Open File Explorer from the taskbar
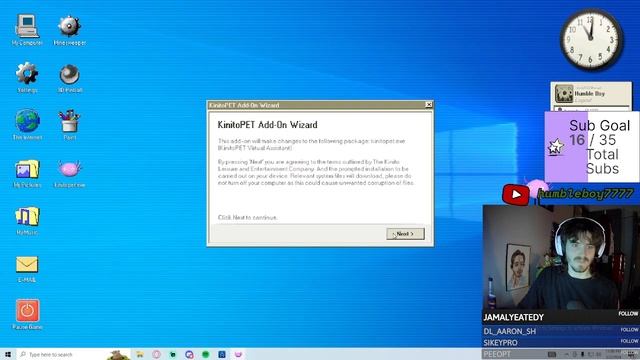 [x=140, y=354]
